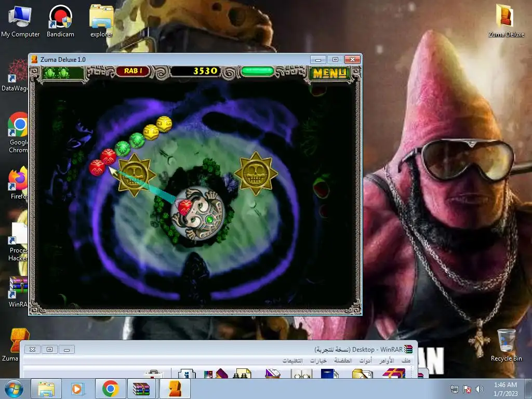Click the red ball loaded in frog's mouth
This screenshot has width=532, height=399.
pyautogui.click(x=185, y=207)
